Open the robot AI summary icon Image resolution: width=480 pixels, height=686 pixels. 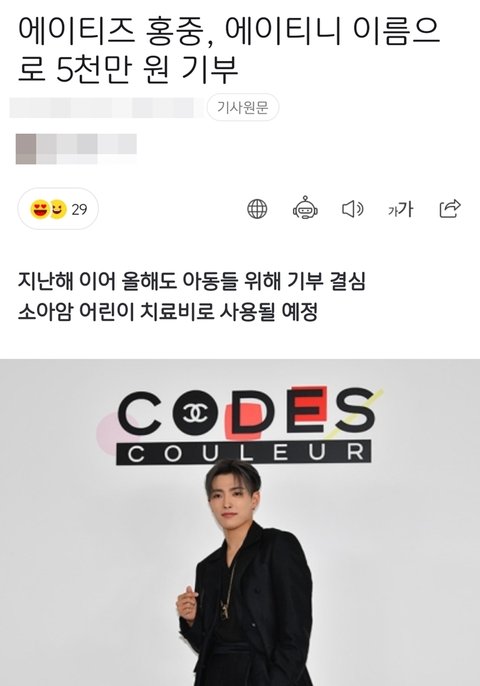[x=305, y=207]
